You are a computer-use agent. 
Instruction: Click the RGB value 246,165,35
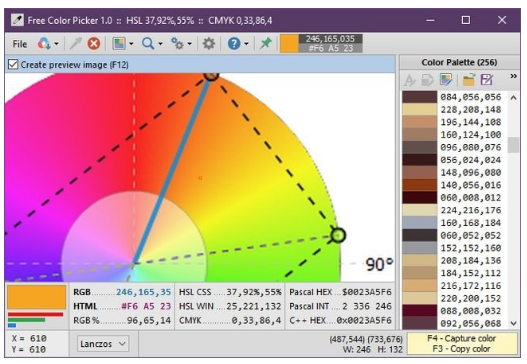(144, 292)
